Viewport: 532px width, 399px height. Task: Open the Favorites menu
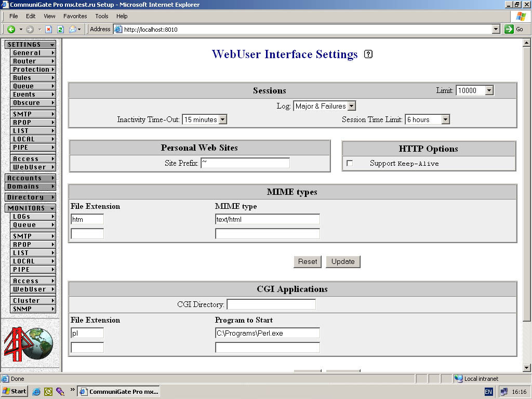(x=75, y=16)
